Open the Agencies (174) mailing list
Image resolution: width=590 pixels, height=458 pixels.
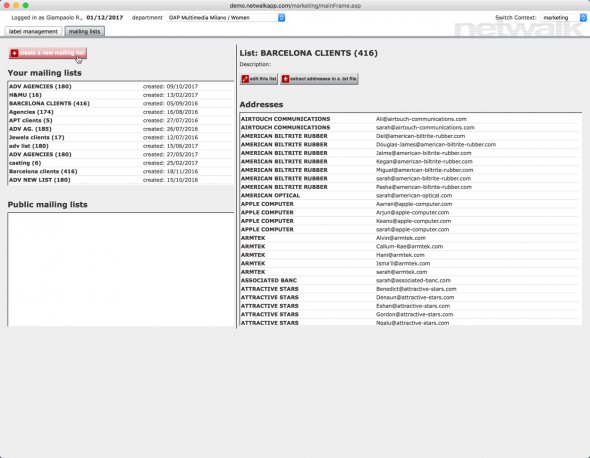31,112
